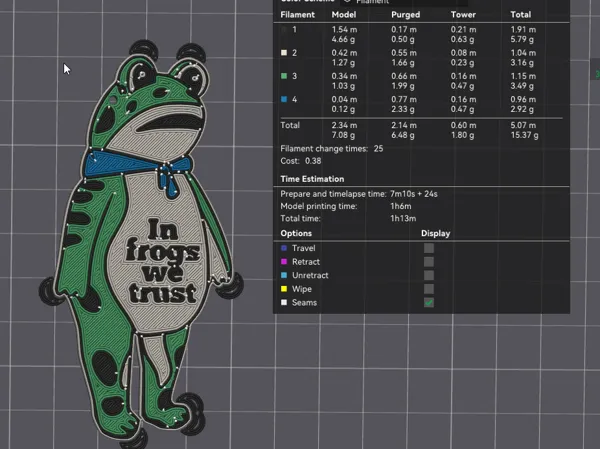Click Prepare and timelapse time value
600x449 pixels.
pos(414,194)
